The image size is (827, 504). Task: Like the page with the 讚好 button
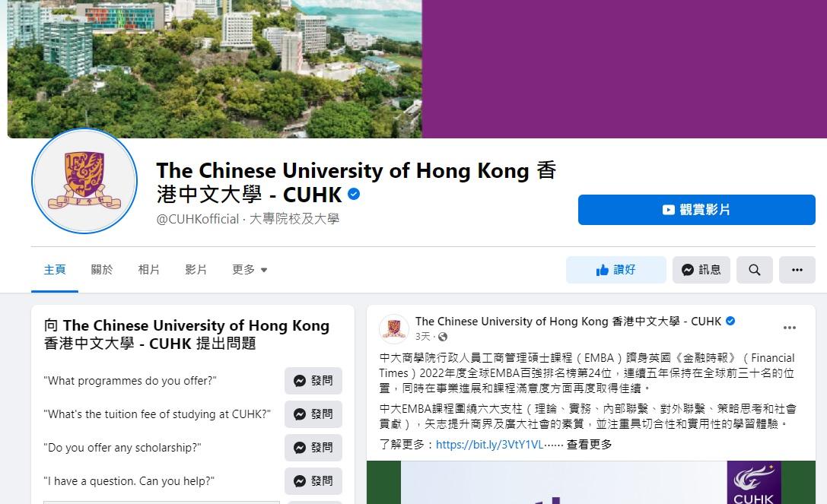615,270
